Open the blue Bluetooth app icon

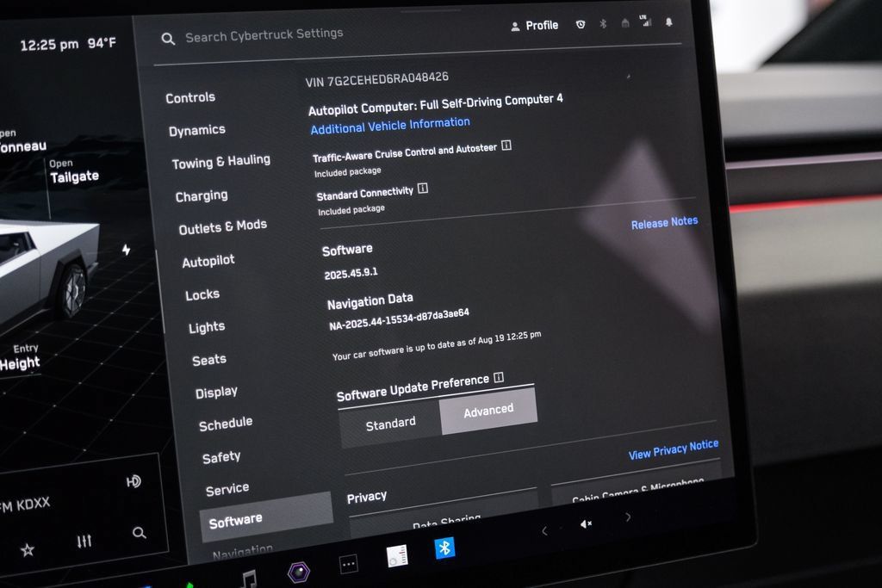(x=445, y=548)
